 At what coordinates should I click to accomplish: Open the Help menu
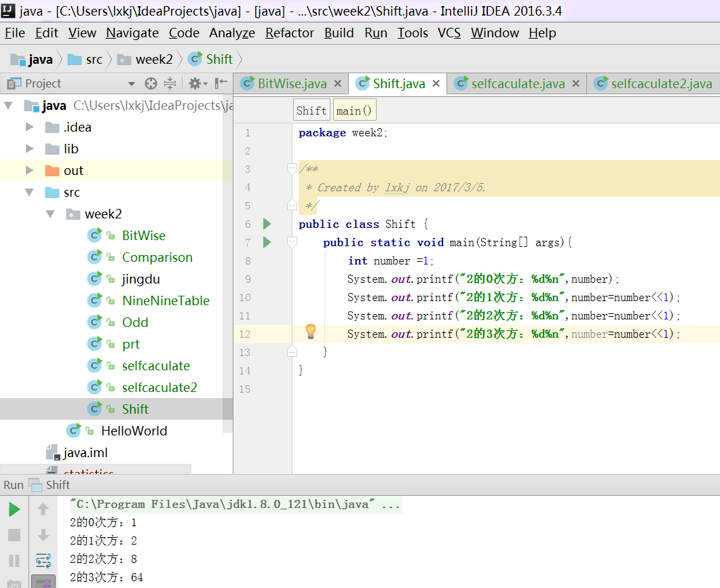pos(542,33)
